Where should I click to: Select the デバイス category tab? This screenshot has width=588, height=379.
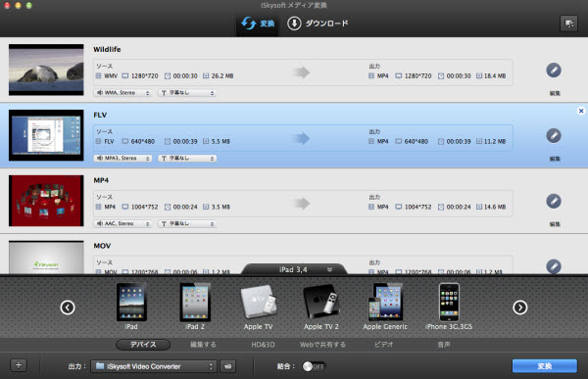pos(143,345)
